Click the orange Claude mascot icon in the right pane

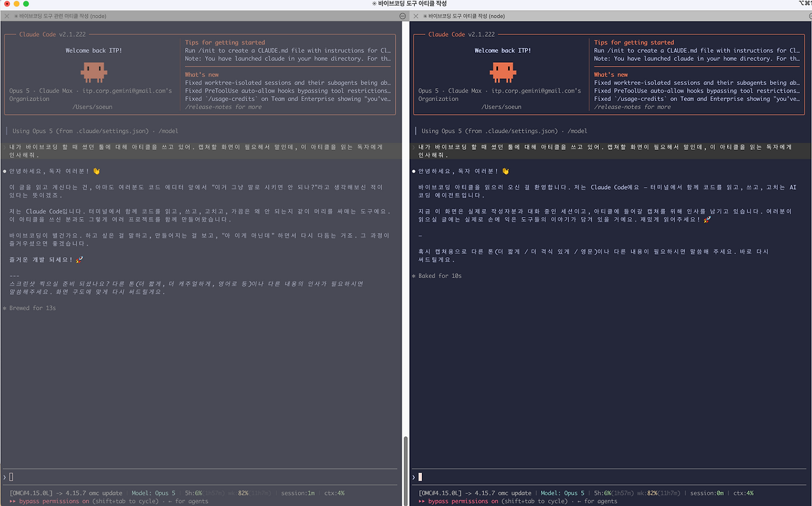(502, 72)
